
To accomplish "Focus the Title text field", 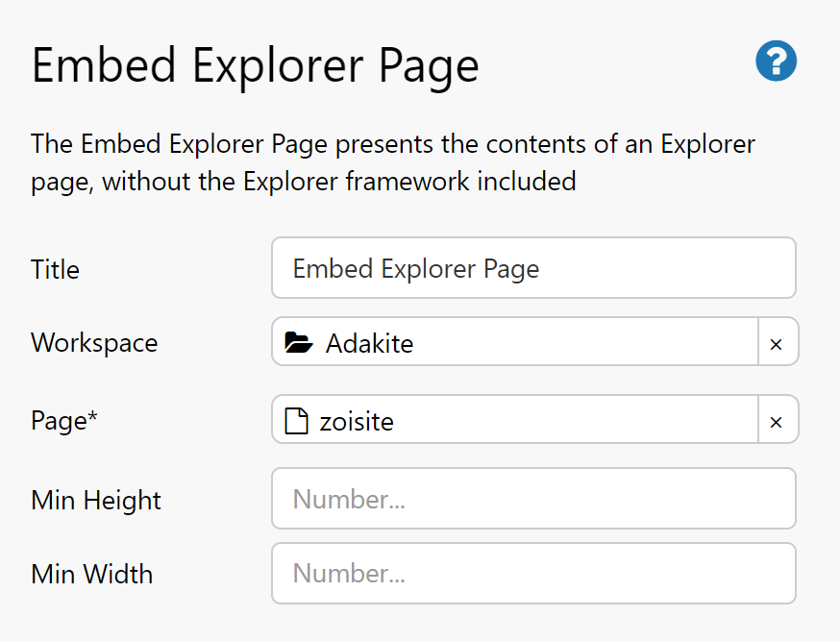I will click(x=533, y=268).
